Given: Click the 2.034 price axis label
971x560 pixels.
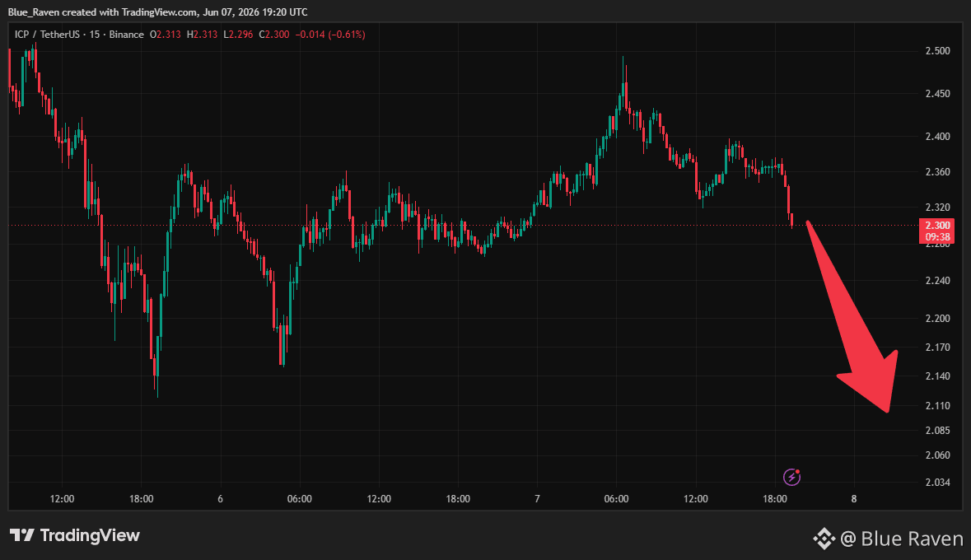Looking at the screenshot, I should (937, 483).
